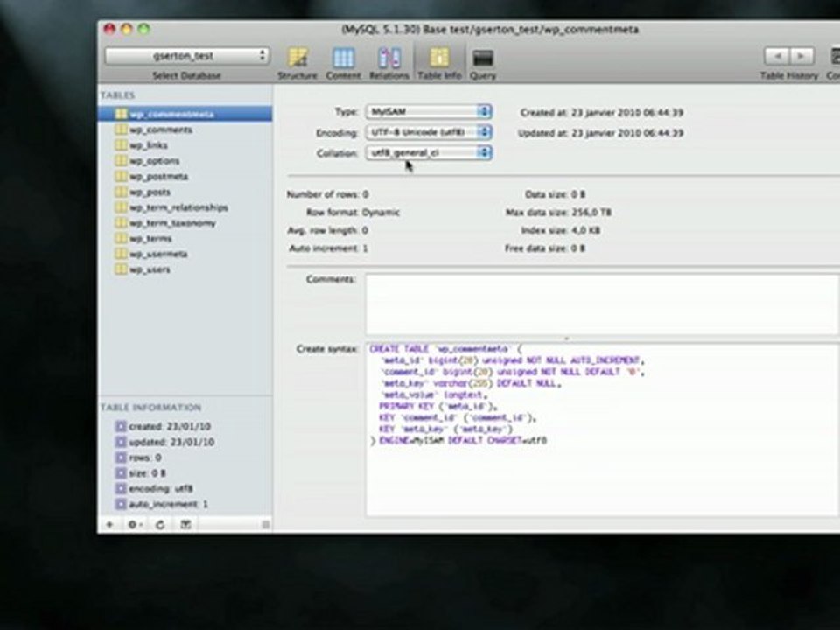Click the wp_terms table icon
Screen dimensions: 840x630
click(x=121, y=238)
